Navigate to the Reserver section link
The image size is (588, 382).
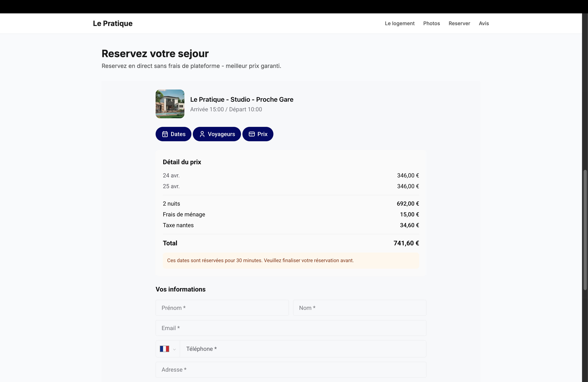(459, 23)
